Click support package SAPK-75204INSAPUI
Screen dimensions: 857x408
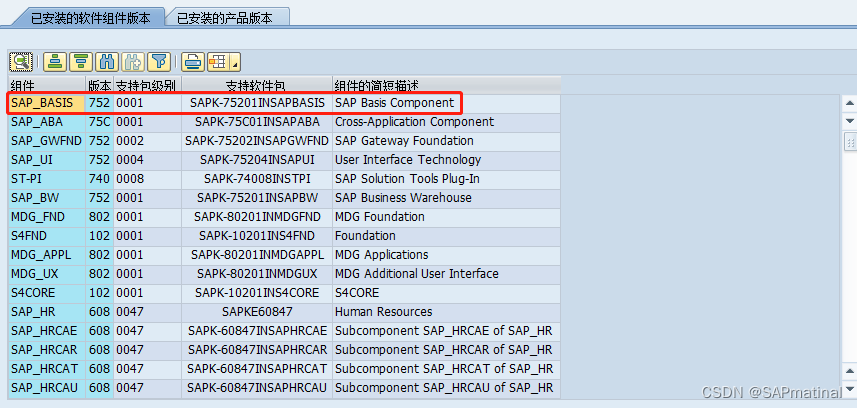257,160
